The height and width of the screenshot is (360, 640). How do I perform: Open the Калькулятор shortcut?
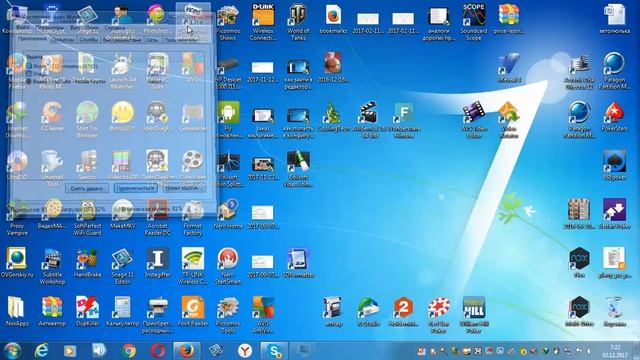pyautogui.click(x=122, y=311)
